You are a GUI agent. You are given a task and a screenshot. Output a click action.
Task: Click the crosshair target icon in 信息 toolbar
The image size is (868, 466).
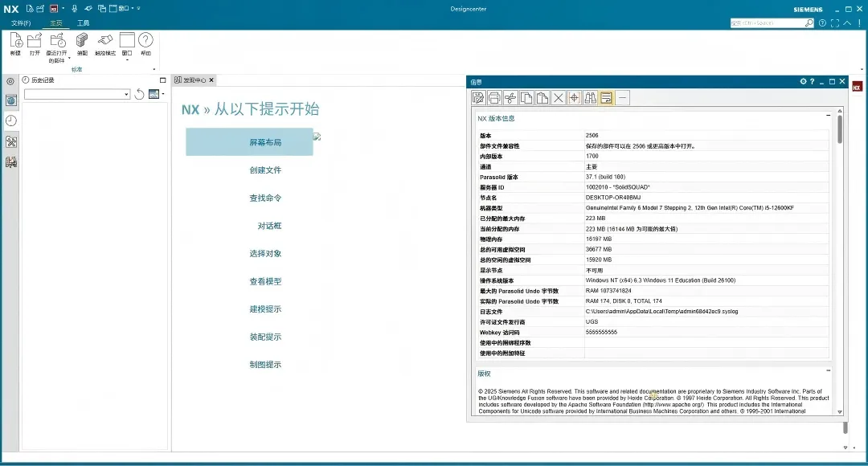pos(575,98)
